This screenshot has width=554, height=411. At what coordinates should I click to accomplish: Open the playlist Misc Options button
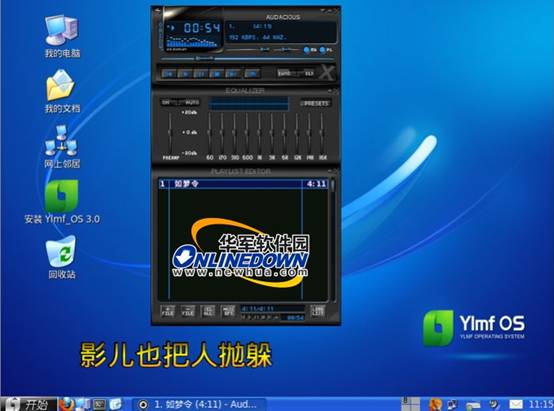228,311
